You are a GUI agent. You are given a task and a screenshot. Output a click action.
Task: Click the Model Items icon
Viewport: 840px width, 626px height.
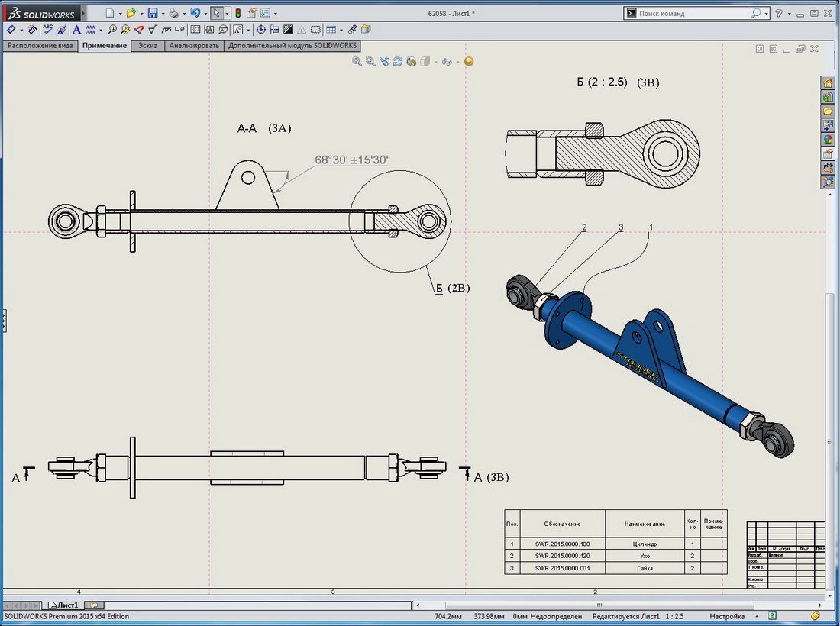pyautogui.click(x=32, y=30)
